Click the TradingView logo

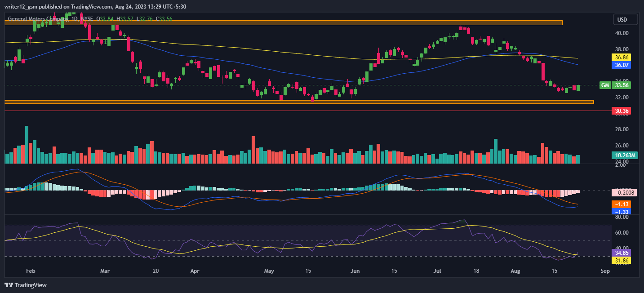26,285
